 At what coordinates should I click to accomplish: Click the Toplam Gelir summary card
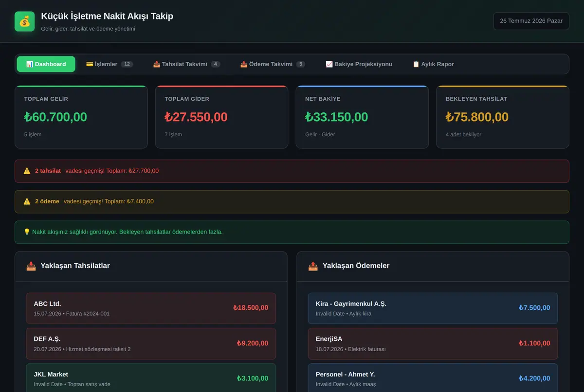point(81,117)
